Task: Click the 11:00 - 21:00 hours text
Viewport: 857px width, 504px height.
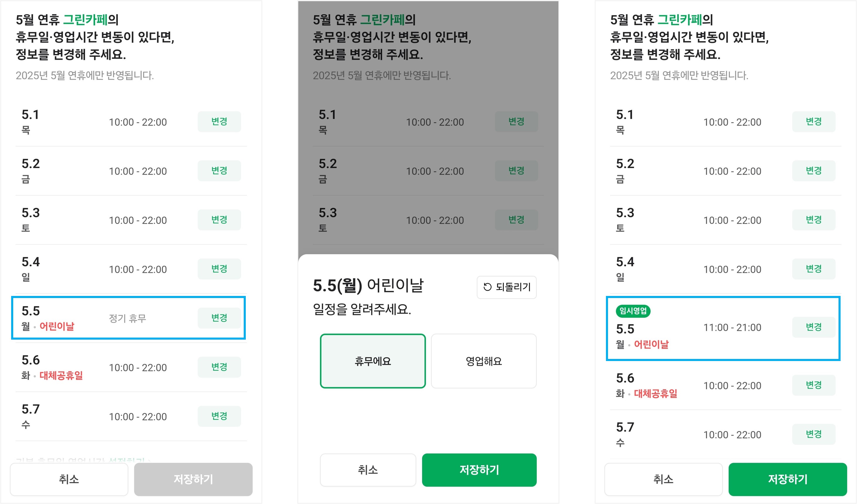Action: (732, 328)
